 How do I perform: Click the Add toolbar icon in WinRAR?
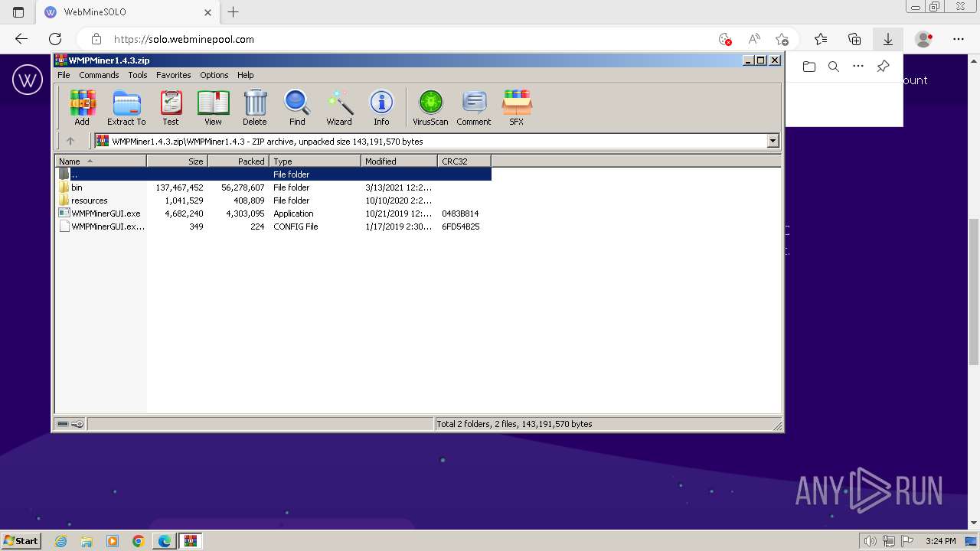point(82,107)
